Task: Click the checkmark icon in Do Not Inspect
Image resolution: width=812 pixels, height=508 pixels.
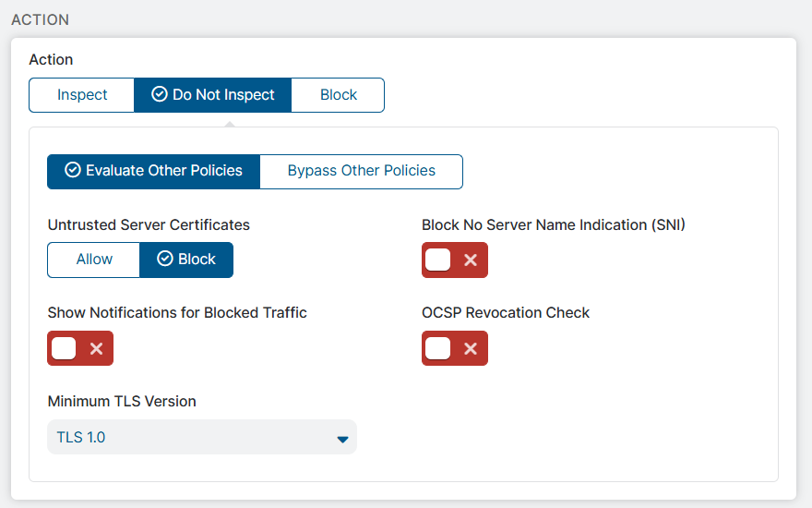Action: pyautogui.click(x=160, y=94)
